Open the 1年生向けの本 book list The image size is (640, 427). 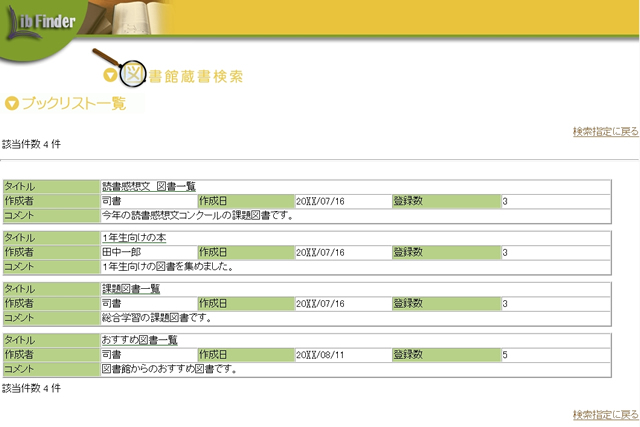coord(134,238)
